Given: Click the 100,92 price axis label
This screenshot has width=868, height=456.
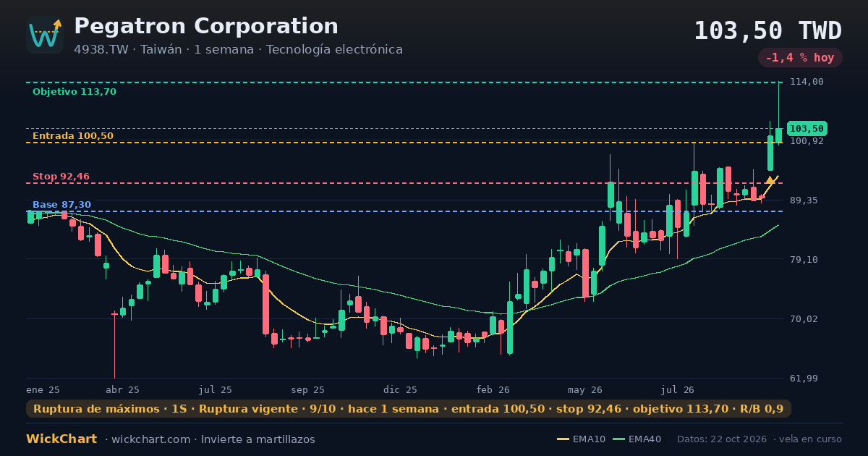Looking at the screenshot, I should tap(807, 141).
